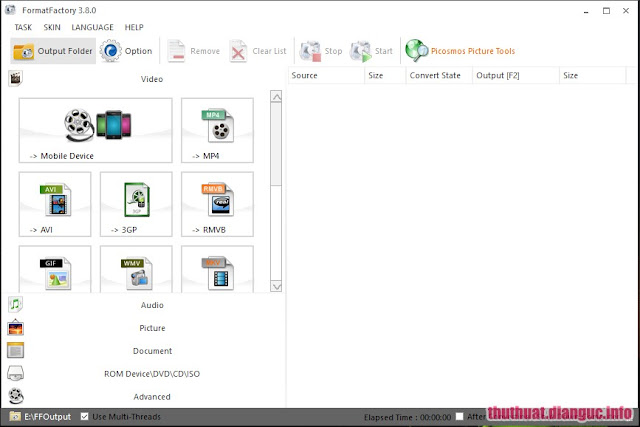Click the scroll down arrow in format list

click(276, 286)
